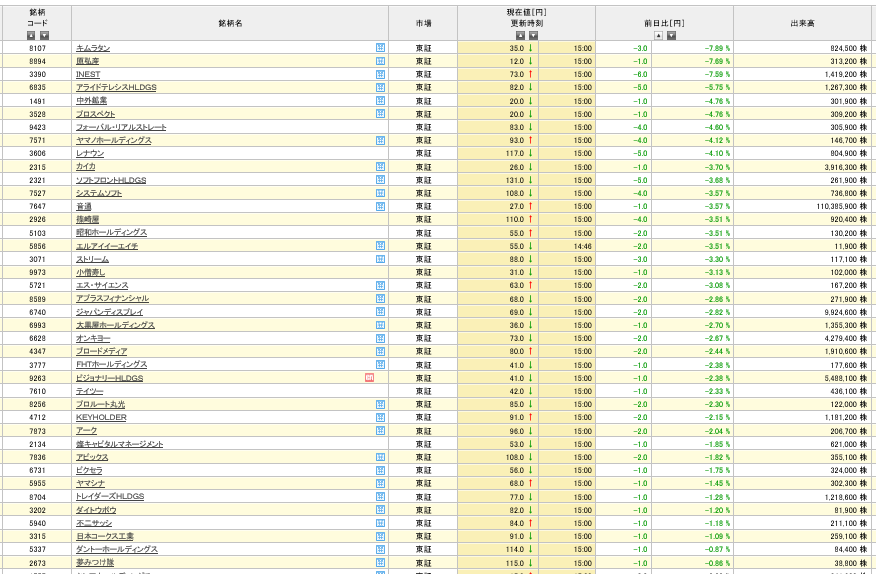Open the プロルート丸光 stock link
Screen dimensions: 876x574
pyautogui.click(x=101, y=405)
